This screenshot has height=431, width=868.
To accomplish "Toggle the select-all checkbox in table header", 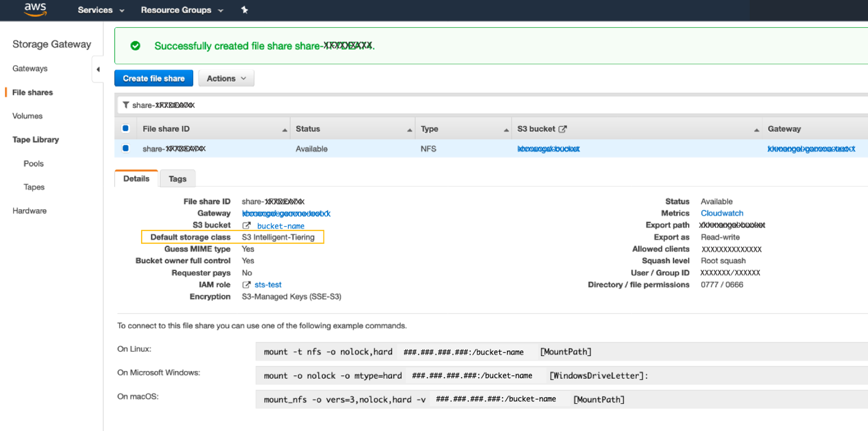I will [127, 128].
